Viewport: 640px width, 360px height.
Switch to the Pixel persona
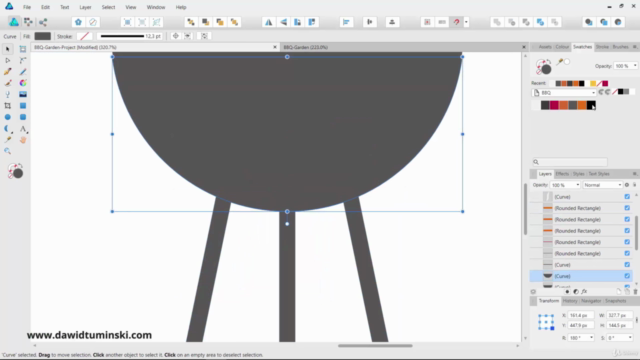pos(28,22)
